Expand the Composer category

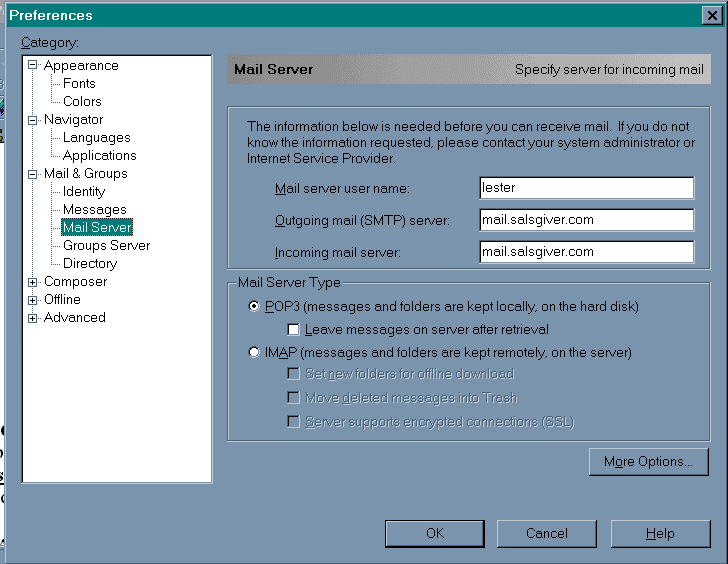33,282
